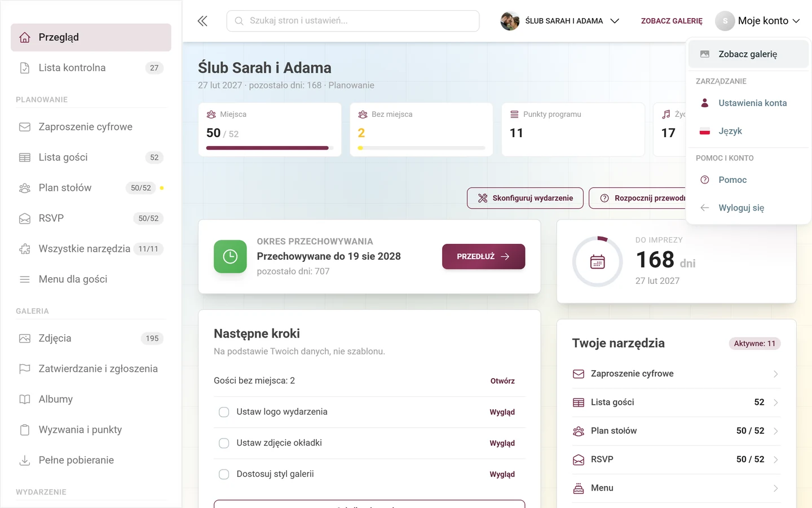Click the Zdjęcia image icon in sidebar
812x508 pixels.
(x=25, y=339)
